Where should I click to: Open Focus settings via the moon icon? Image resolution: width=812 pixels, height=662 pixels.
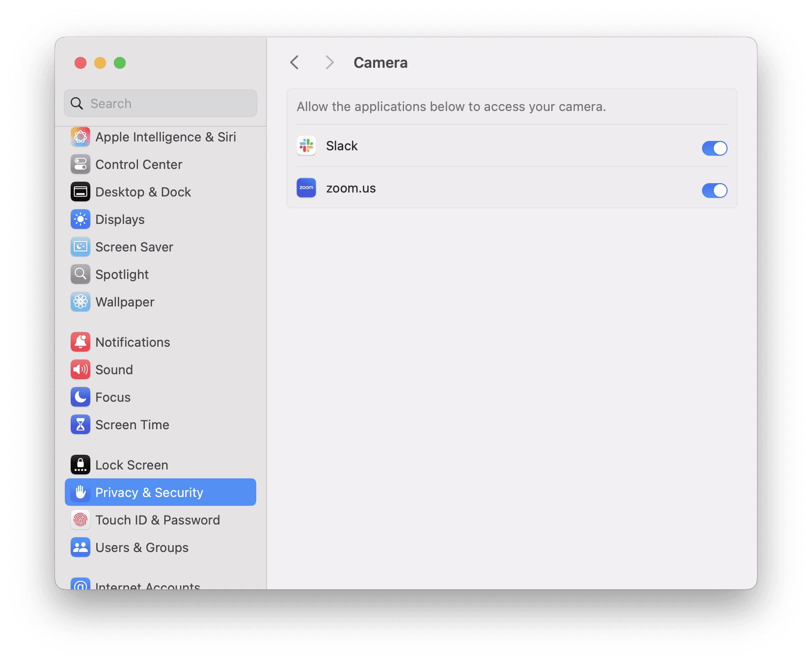[81, 397]
